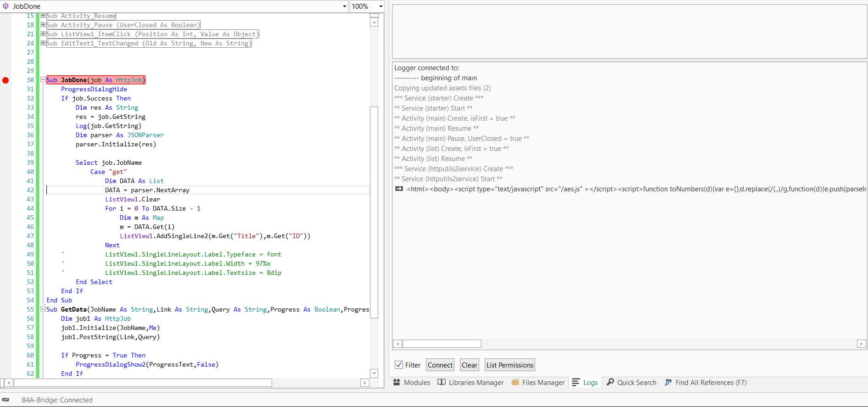Switch to the Logs tab
This screenshot has height=407, width=868.
[x=590, y=383]
